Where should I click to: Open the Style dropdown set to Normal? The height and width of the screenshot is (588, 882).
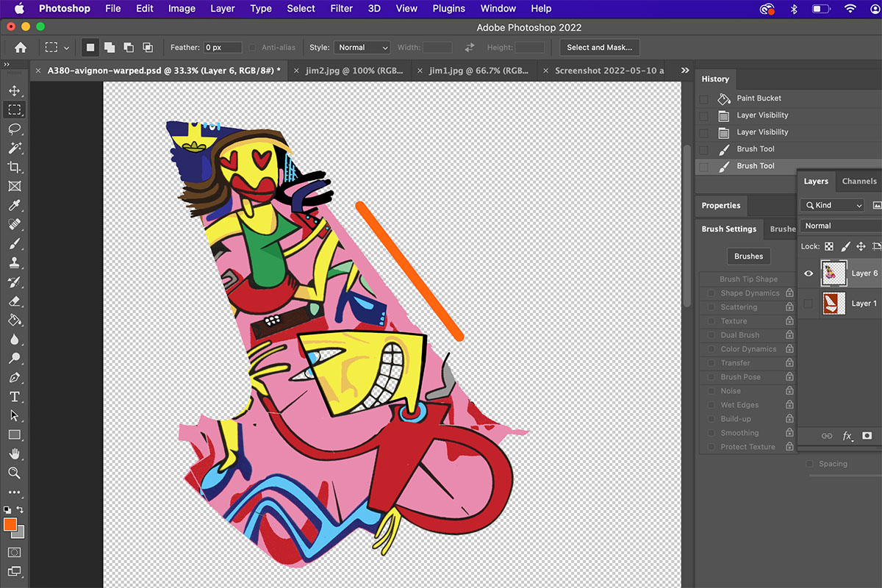coord(362,48)
